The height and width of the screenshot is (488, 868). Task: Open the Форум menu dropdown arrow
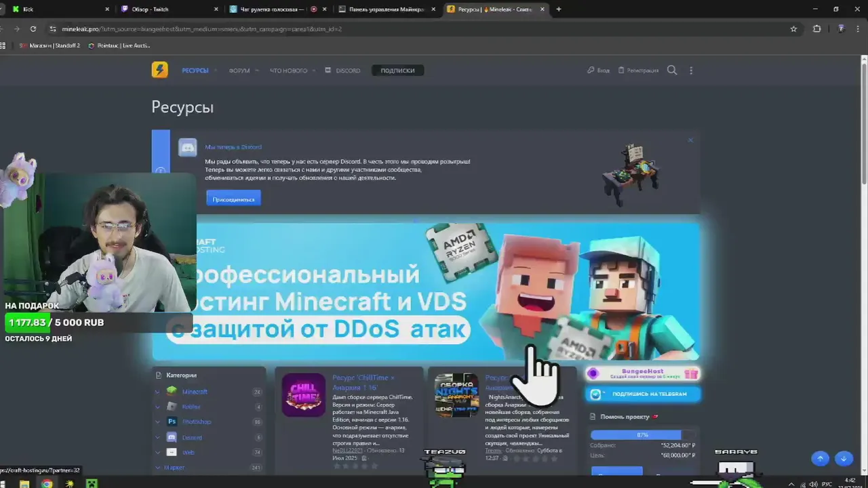(257, 70)
